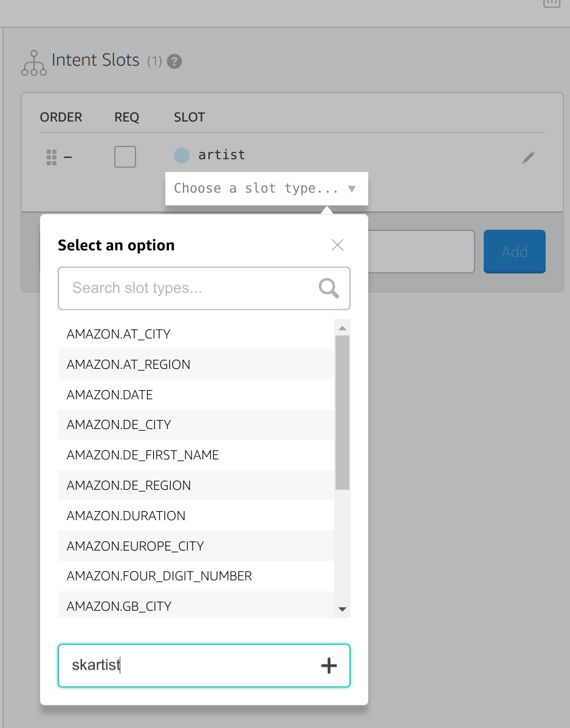Close the Select an option popup

(x=337, y=245)
